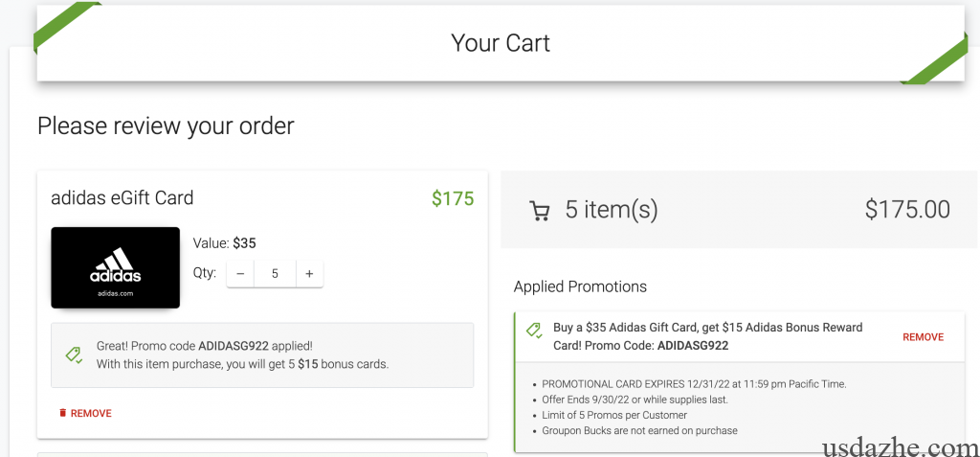Image resolution: width=980 pixels, height=457 pixels.
Task: Click the 'Applied Promotions' heading
Action: 580,286
